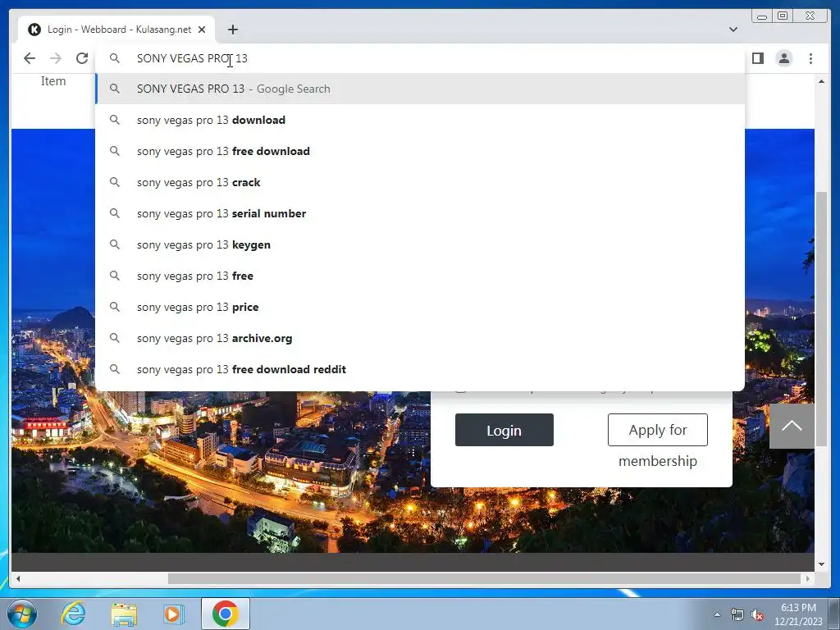This screenshot has width=840, height=630.
Task: Close the Kulasang.net Login tab
Action: click(x=202, y=30)
